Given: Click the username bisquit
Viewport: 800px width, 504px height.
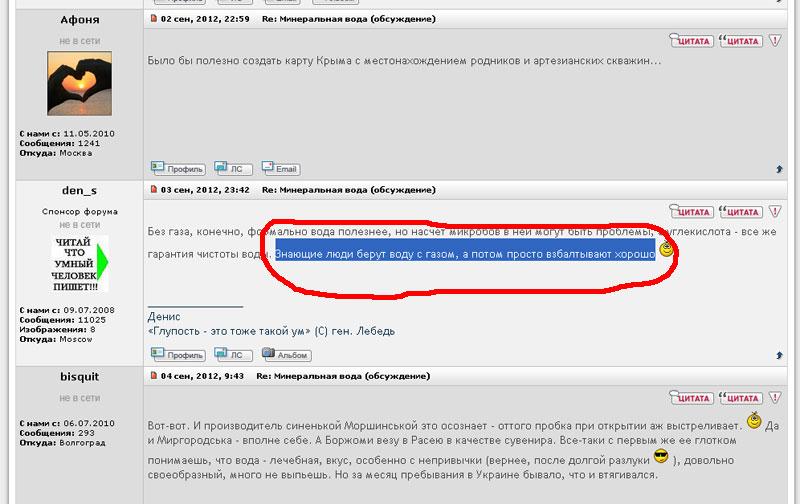Looking at the screenshot, I should pos(79,376).
